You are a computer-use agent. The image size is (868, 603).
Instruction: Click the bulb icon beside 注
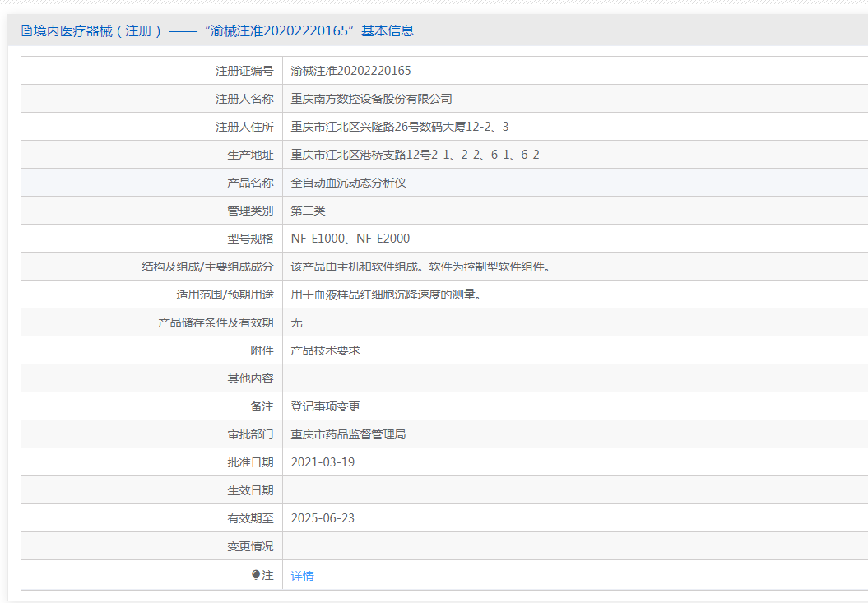tap(256, 575)
